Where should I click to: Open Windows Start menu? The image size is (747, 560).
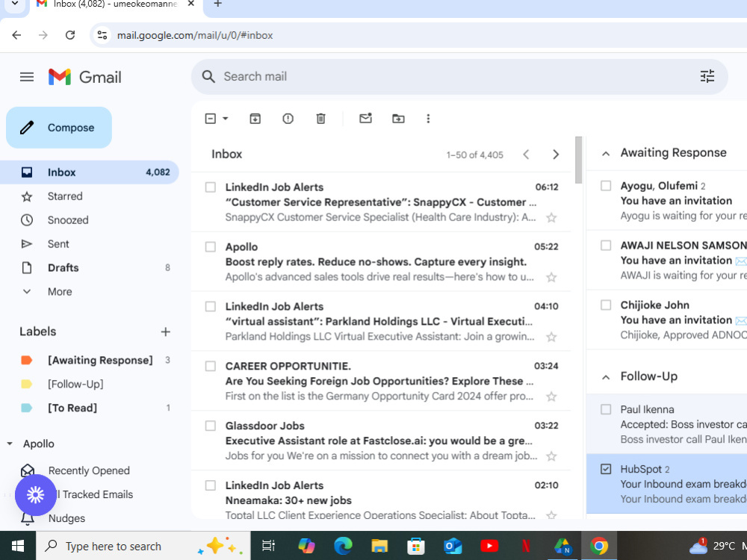(18, 546)
